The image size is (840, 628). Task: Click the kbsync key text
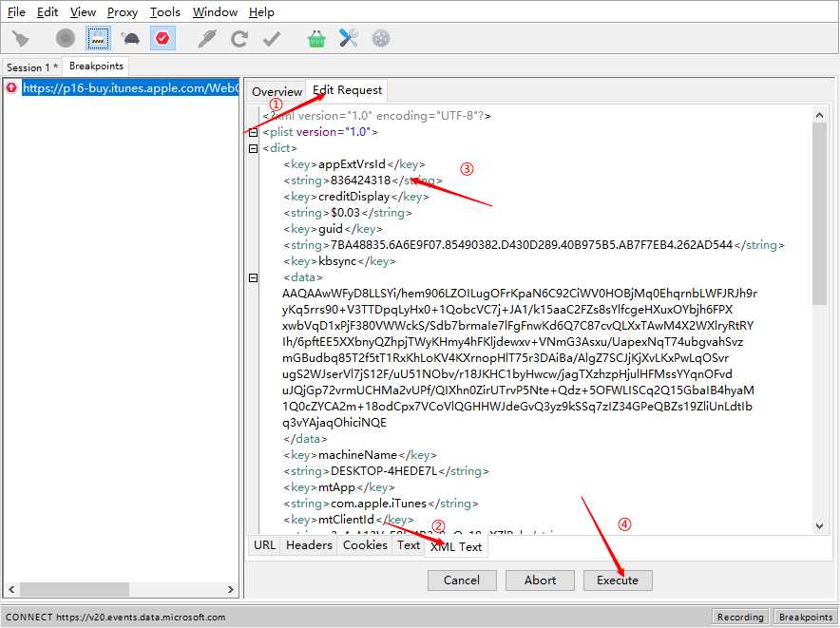[337, 261]
